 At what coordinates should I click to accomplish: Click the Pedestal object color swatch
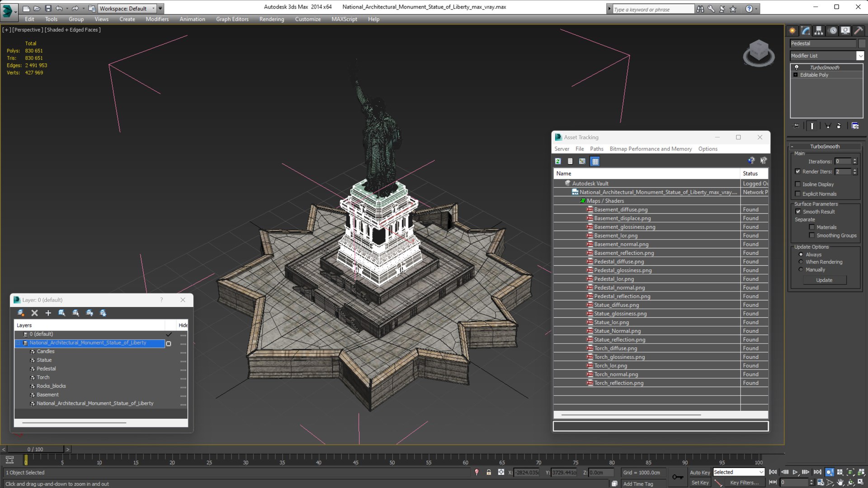coord(862,43)
